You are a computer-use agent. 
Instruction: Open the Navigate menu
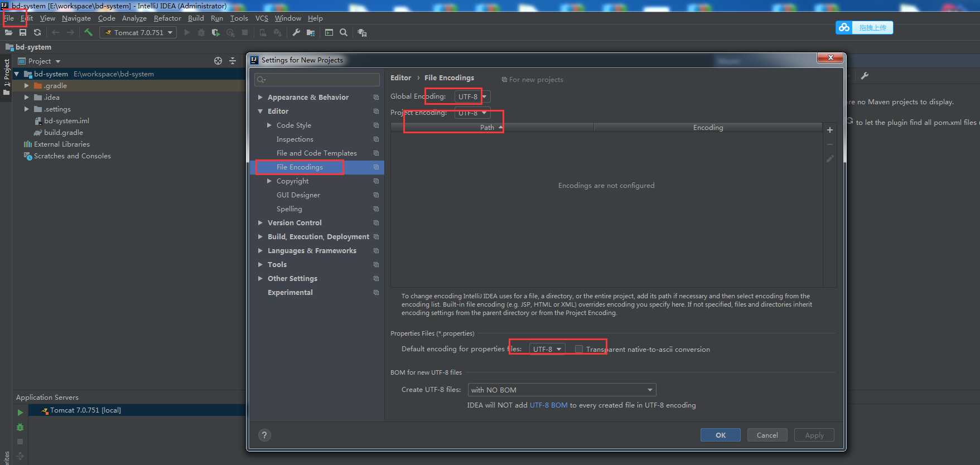point(76,18)
